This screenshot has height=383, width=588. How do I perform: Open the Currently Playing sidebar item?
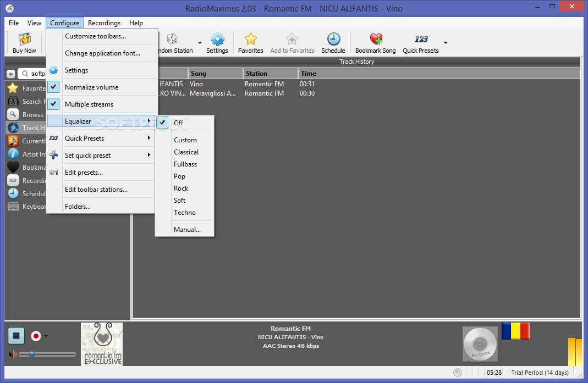pyautogui.click(x=26, y=141)
